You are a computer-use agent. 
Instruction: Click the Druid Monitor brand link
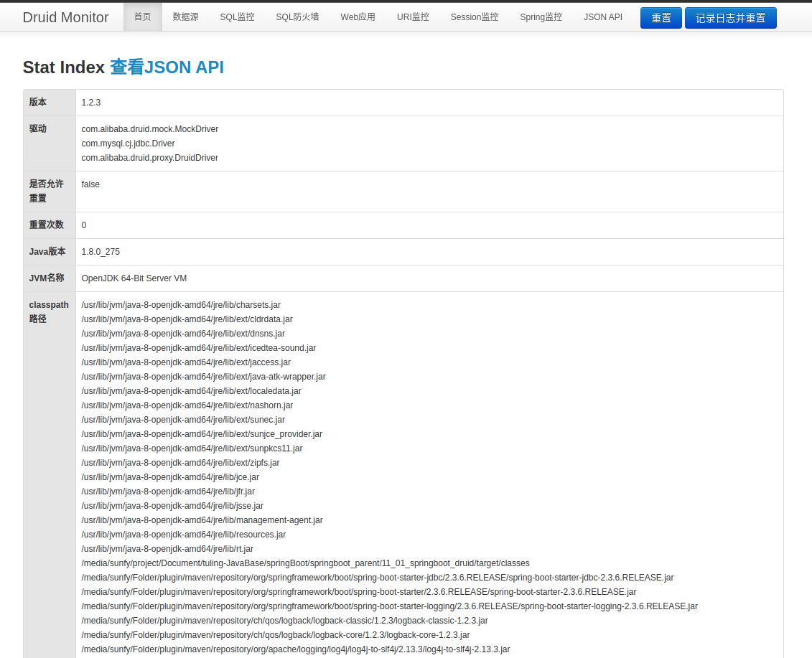65,17
